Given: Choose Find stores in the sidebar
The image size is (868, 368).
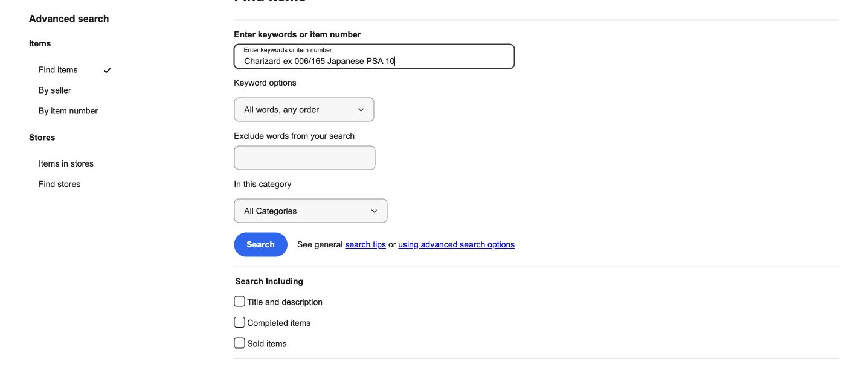Looking at the screenshot, I should (59, 184).
